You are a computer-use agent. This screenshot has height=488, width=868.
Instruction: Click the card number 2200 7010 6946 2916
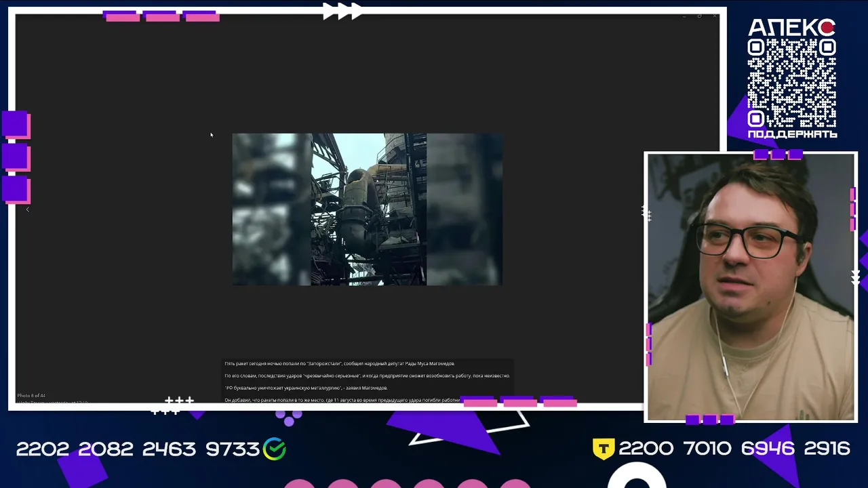click(x=734, y=449)
